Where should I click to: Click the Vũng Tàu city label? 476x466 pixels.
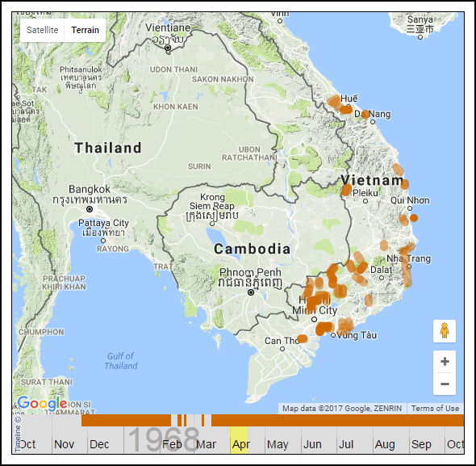coord(357,335)
